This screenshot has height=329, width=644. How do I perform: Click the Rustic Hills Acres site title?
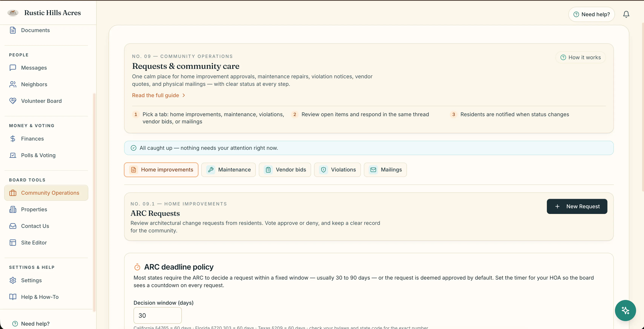[52, 13]
